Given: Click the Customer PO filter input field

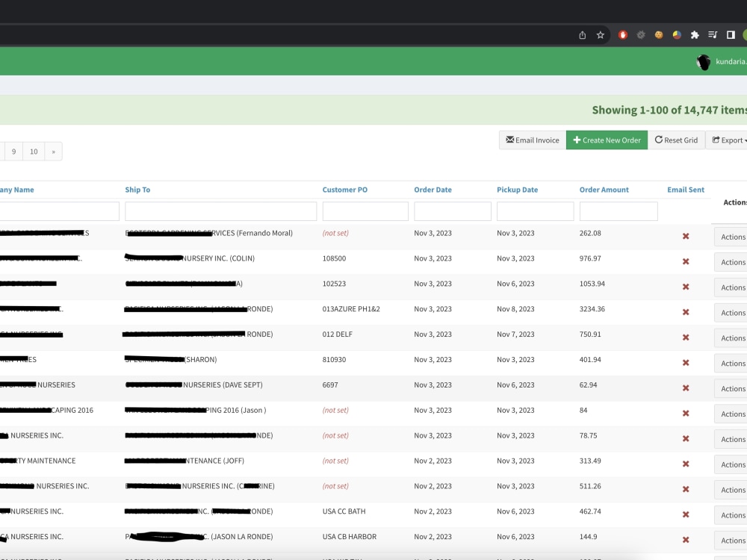Looking at the screenshot, I should click(365, 211).
